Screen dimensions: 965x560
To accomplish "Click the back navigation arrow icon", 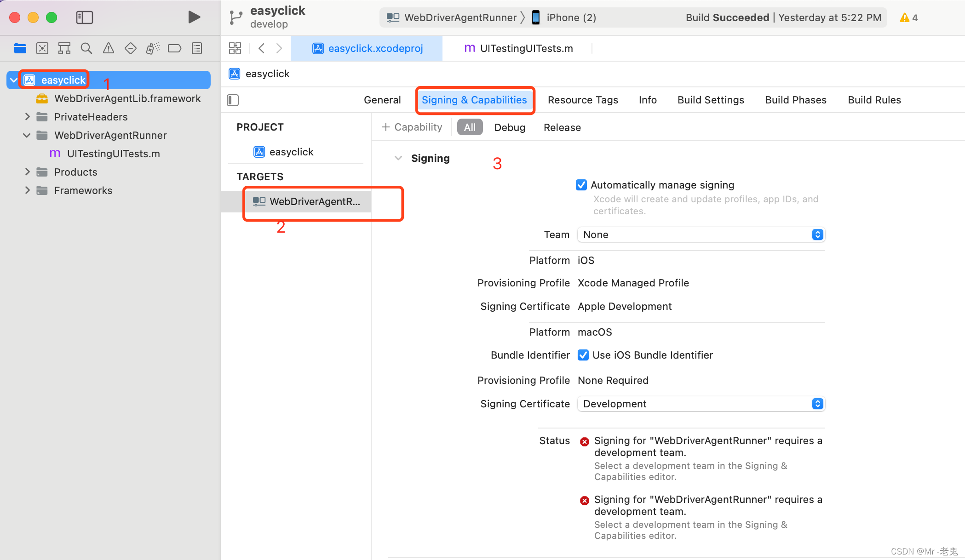I will click(x=261, y=48).
